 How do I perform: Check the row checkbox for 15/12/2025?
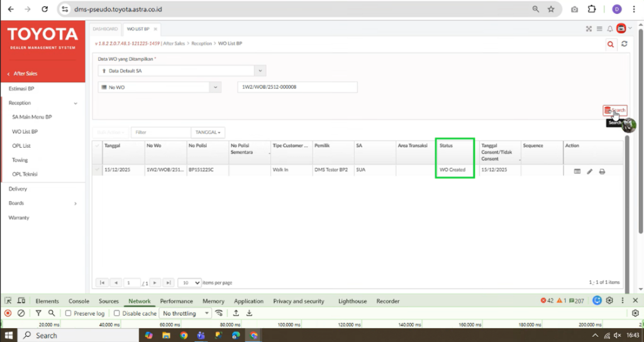(x=97, y=170)
